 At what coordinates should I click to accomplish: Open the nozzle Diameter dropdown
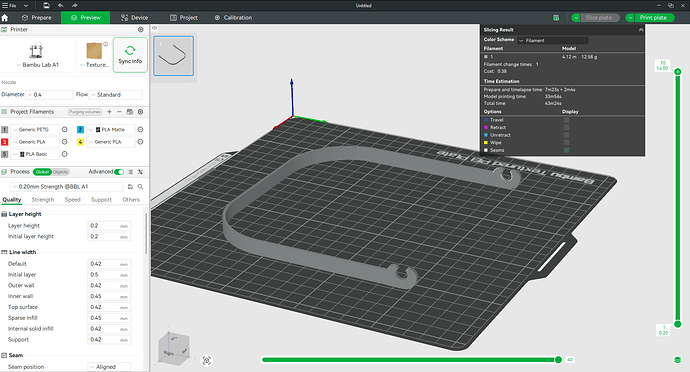coord(50,95)
